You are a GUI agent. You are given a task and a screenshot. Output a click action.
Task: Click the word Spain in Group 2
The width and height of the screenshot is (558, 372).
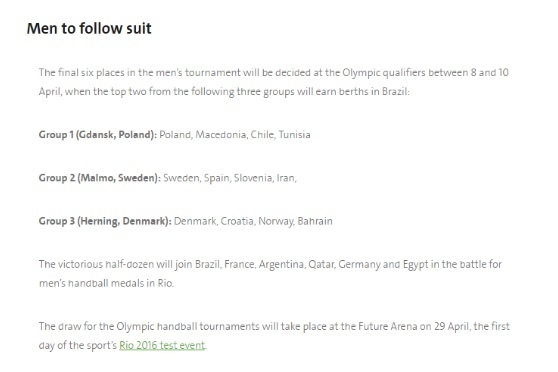217,178
